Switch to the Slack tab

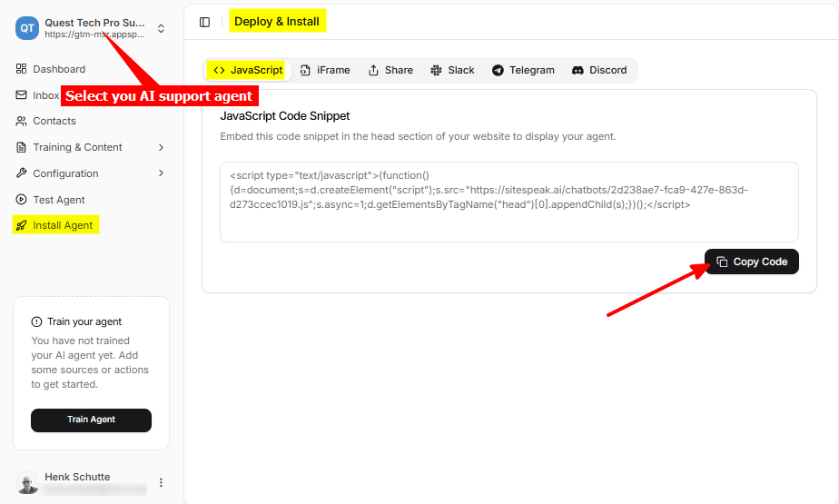pyautogui.click(x=452, y=70)
